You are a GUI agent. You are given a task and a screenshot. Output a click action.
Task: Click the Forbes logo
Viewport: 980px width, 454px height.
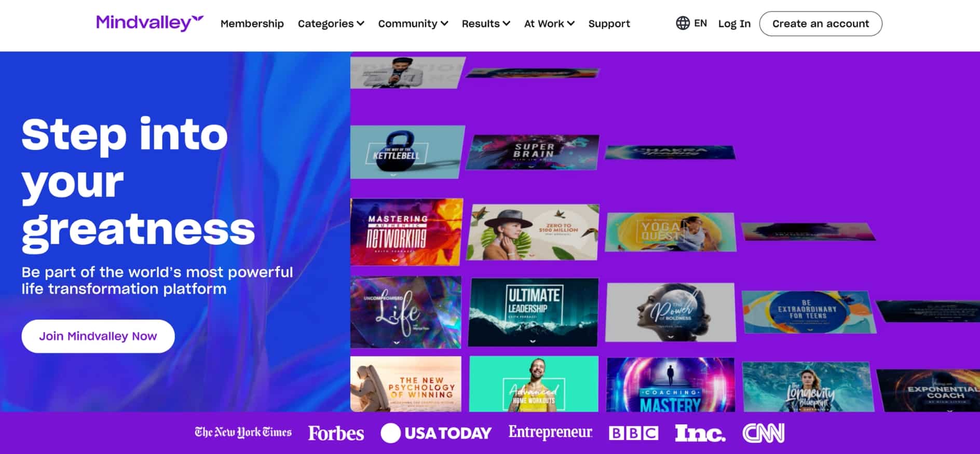pos(336,433)
